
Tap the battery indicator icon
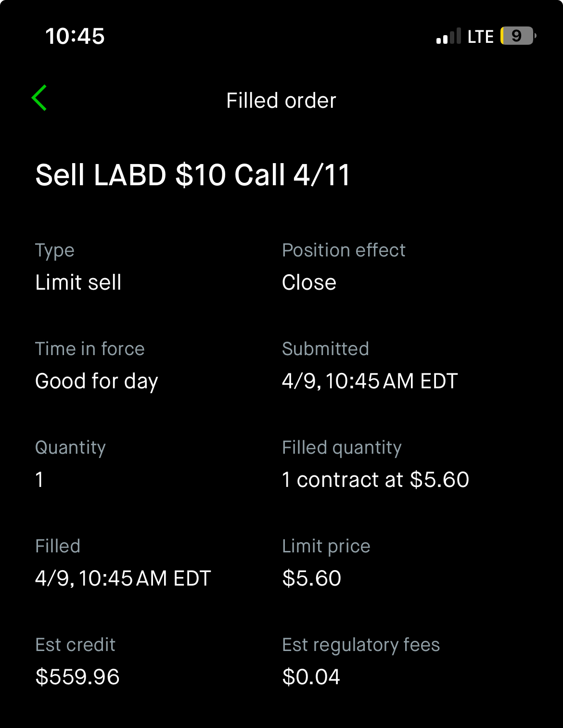tap(518, 36)
